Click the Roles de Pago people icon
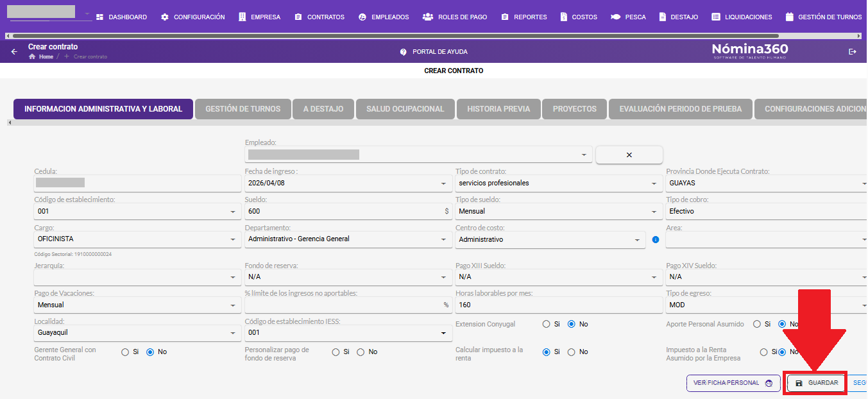This screenshot has height=399, width=868. click(x=428, y=17)
